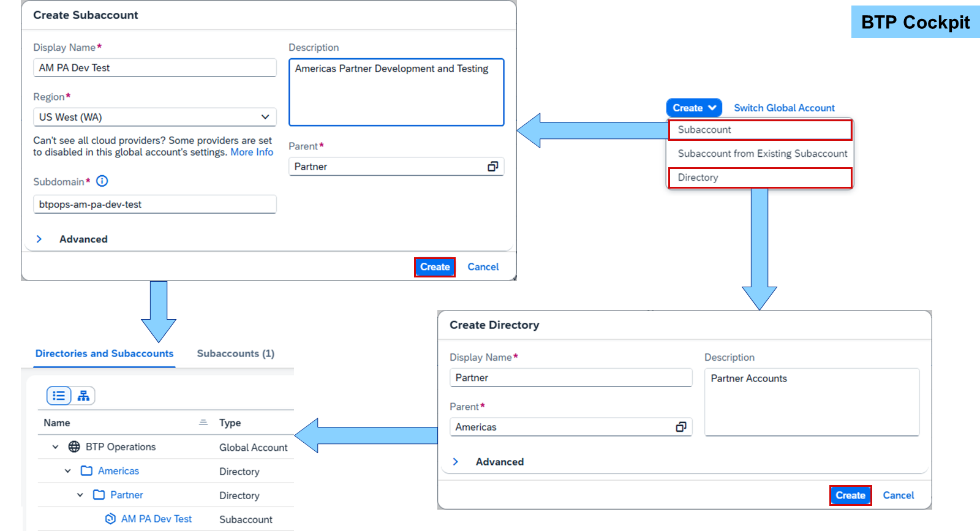Expand Advanced section in Create Directory
This screenshot has height=531, width=980.
pyautogui.click(x=456, y=462)
